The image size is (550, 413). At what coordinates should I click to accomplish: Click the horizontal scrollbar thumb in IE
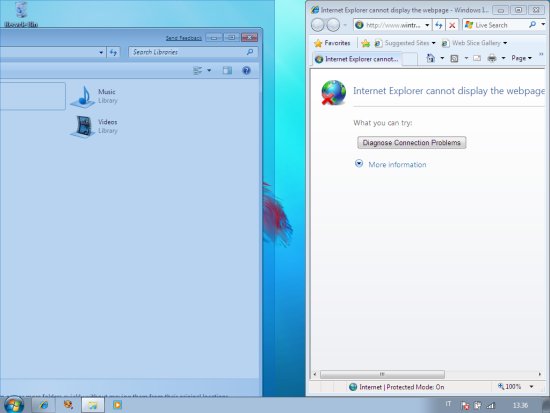coord(382,374)
